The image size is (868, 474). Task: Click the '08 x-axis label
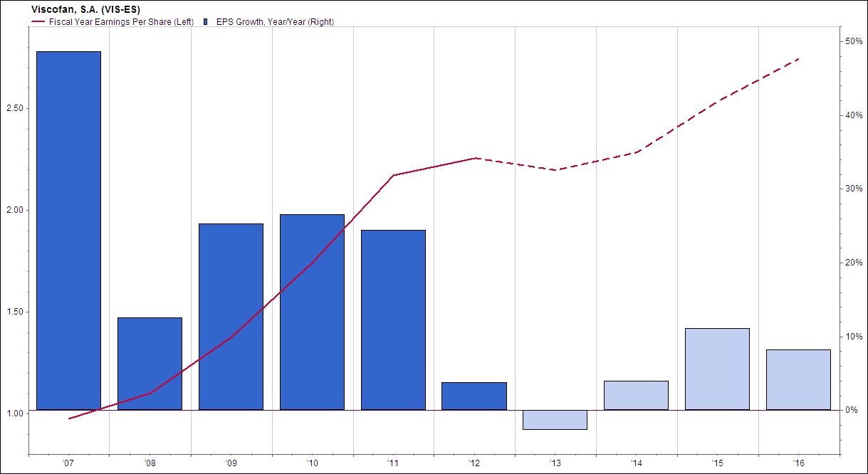tap(150, 463)
